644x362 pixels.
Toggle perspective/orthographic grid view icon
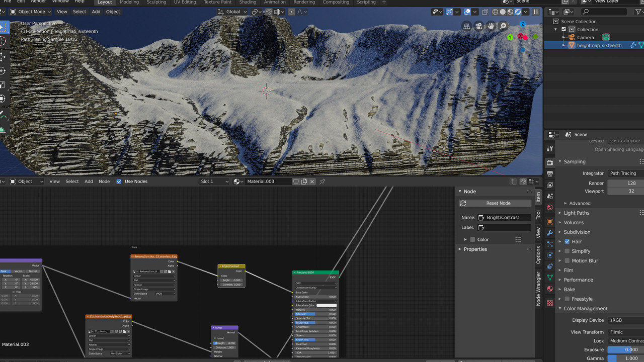click(x=467, y=26)
